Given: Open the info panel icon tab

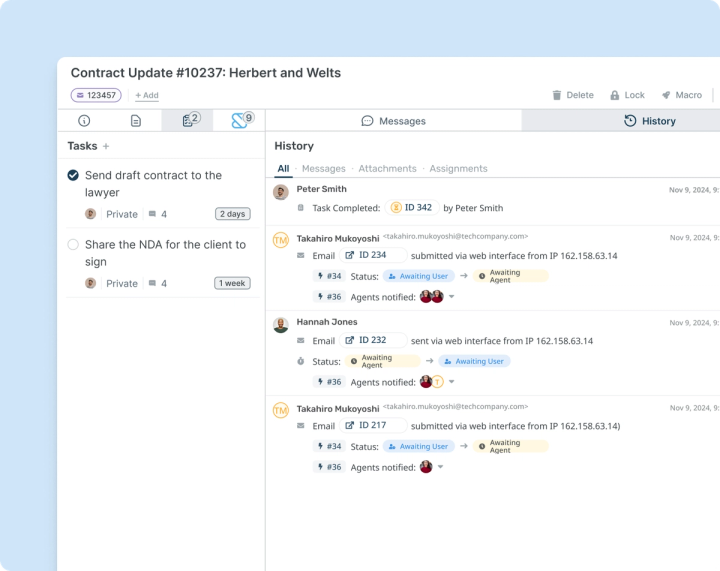Looking at the screenshot, I should pos(84,121).
